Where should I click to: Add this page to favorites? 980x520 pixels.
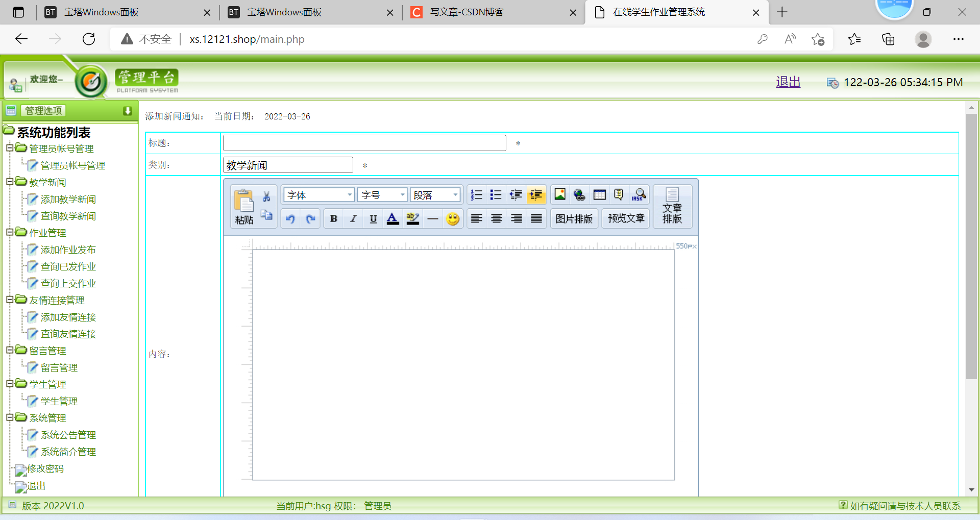point(818,39)
